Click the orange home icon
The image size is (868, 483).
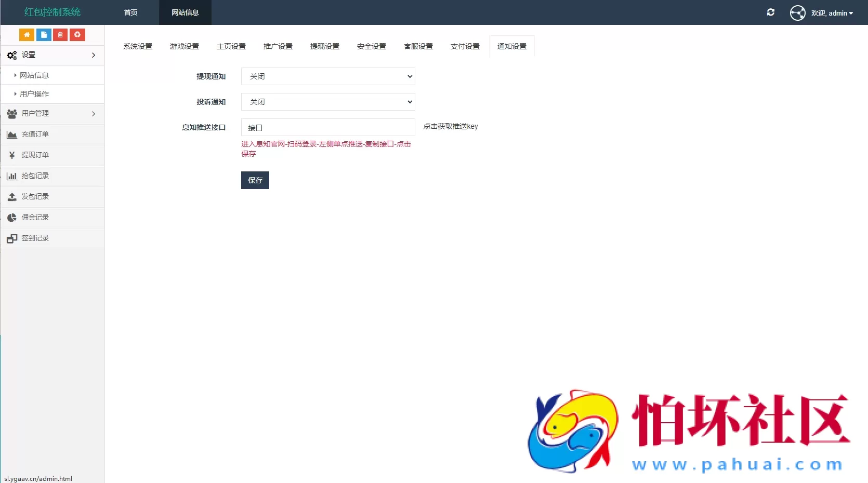(x=27, y=35)
